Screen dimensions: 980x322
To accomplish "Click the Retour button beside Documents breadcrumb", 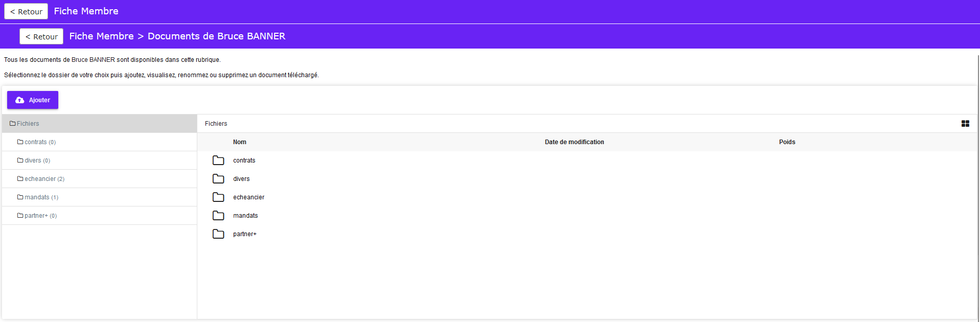I will coord(41,36).
